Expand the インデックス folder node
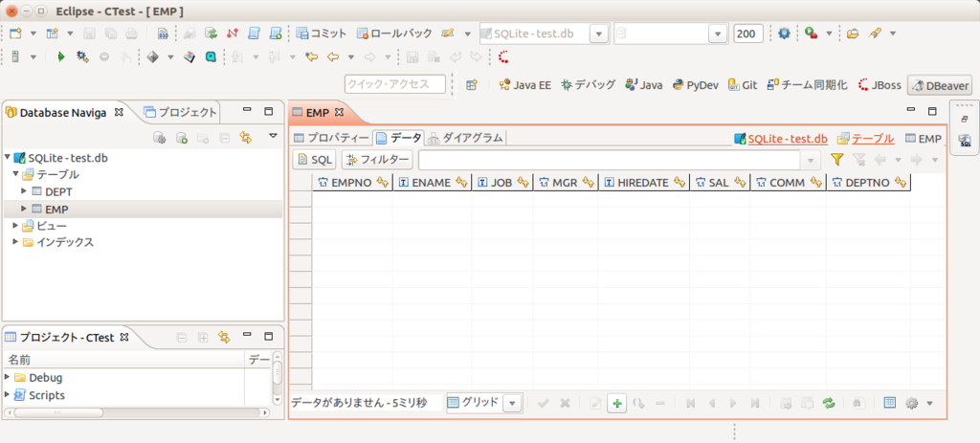The height and width of the screenshot is (443, 980). coord(15,242)
